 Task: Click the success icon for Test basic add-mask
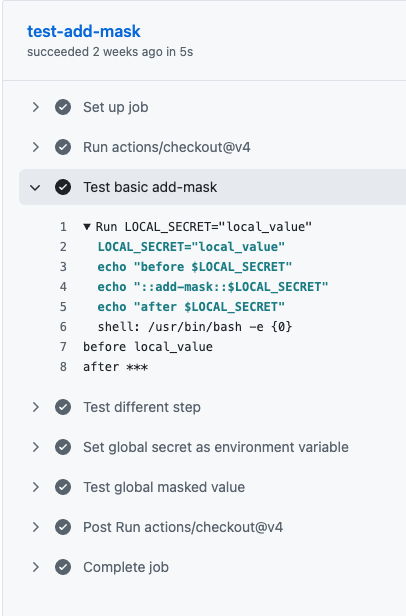pos(63,187)
